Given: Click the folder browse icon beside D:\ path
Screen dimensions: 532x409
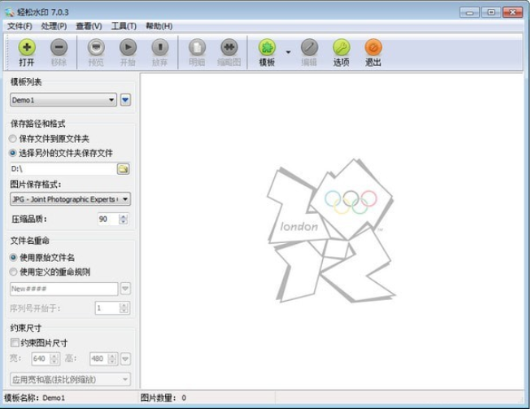Looking at the screenshot, I should 124,169.
